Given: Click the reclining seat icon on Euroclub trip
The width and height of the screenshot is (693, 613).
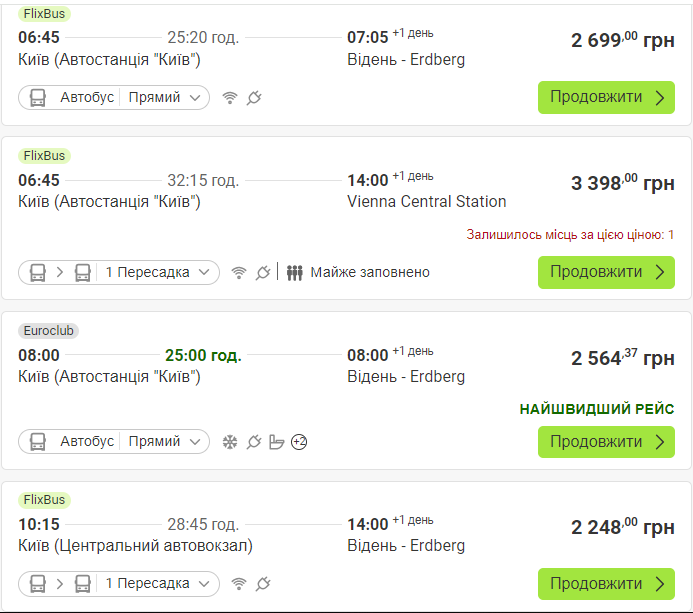Looking at the screenshot, I should pyautogui.click(x=277, y=442).
